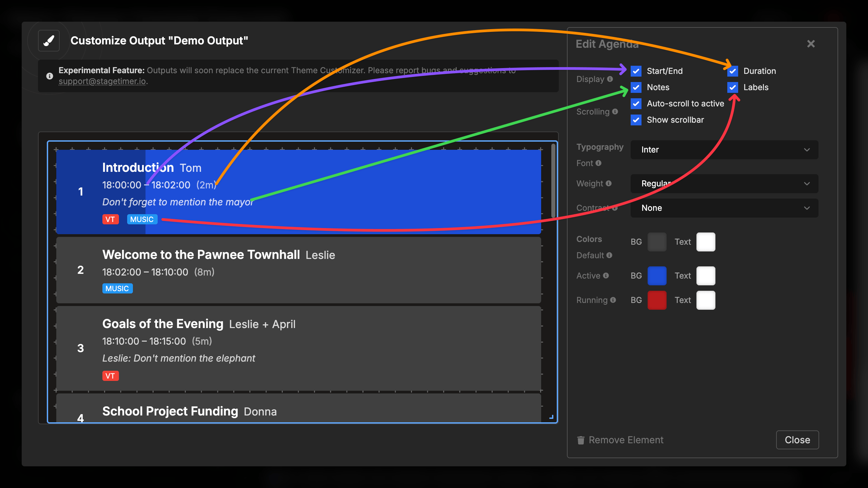Click the info icon beside Weight
This screenshot has height=488, width=868.
609,183
